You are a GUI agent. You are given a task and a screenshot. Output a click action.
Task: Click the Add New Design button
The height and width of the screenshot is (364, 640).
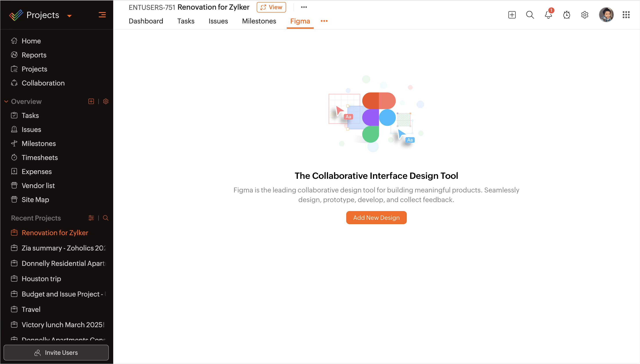click(x=376, y=217)
